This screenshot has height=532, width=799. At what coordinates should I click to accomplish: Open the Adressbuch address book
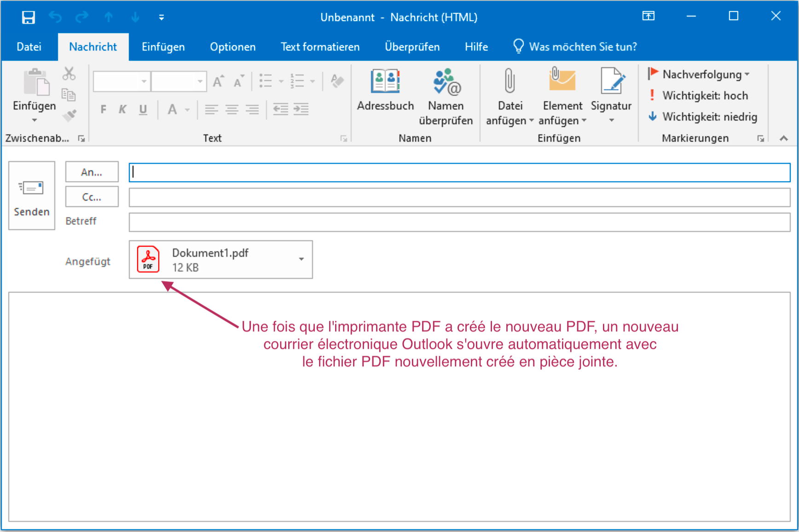pyautogui.click(x=385, y=82)
